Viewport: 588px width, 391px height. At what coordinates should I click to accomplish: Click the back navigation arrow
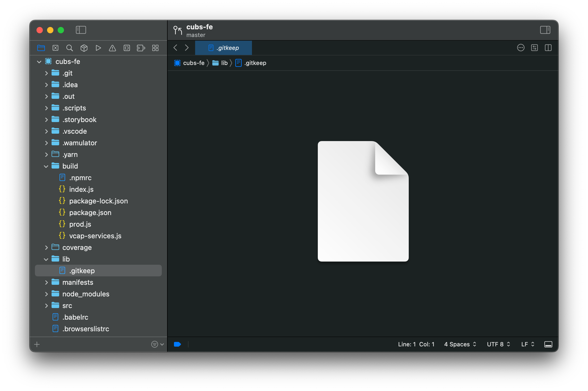175,48
